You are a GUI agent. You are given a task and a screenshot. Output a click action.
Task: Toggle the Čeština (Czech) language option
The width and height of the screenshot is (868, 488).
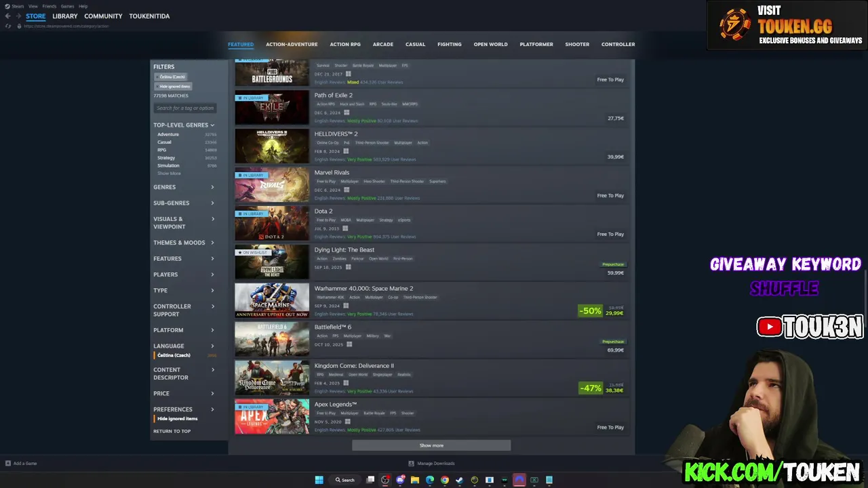point(174,355)
